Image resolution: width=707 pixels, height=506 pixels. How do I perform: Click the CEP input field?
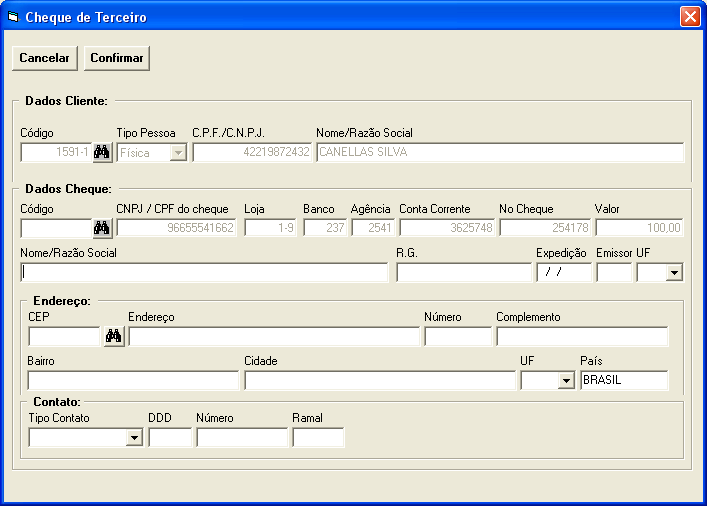[64, 336]
